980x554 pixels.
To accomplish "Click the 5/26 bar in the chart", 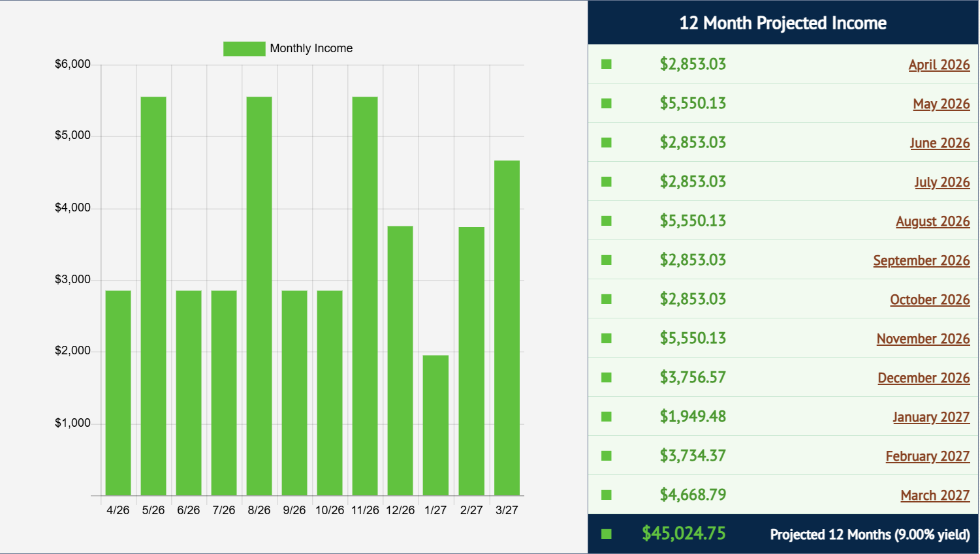I will (x=153, y=297).
